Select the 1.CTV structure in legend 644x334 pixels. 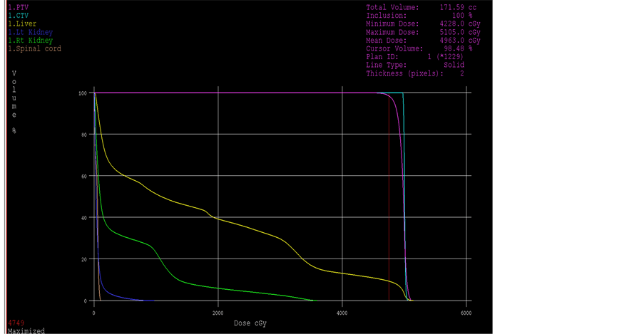[x=19, y=16]
